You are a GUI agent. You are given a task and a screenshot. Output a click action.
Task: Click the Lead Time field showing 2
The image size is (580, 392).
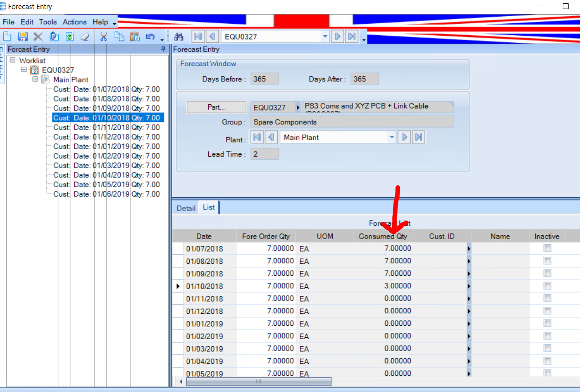265,154
